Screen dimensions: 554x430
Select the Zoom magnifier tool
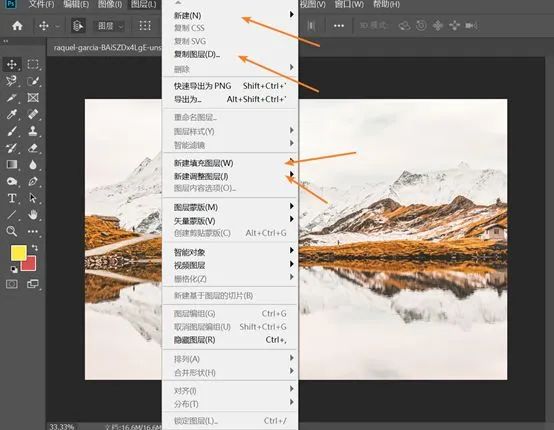[12, 231]
